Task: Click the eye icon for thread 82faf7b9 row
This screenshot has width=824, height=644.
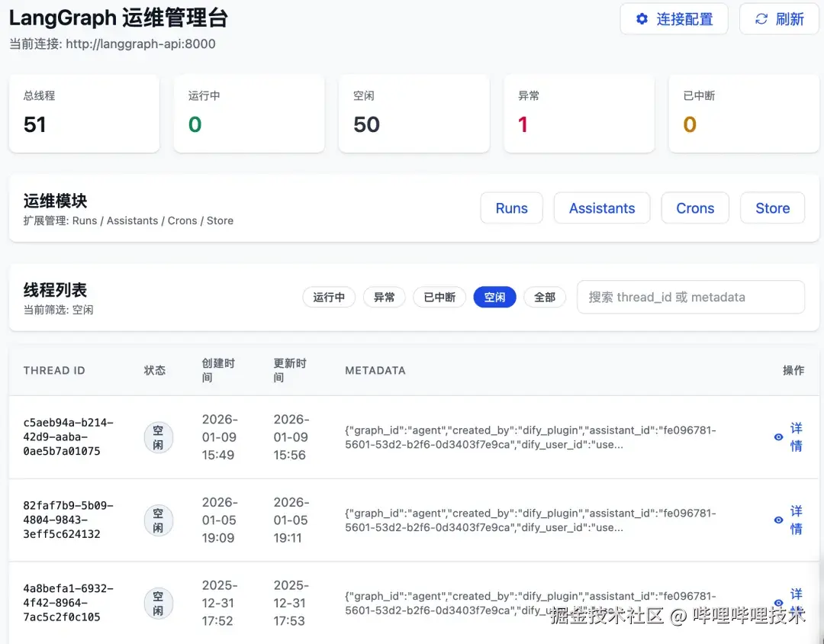Action: 777,521
